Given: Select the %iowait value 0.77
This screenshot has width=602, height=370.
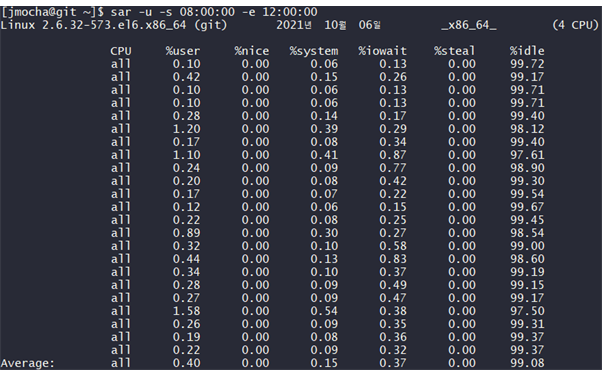Looking at the screenshot, I should [393, 168].
